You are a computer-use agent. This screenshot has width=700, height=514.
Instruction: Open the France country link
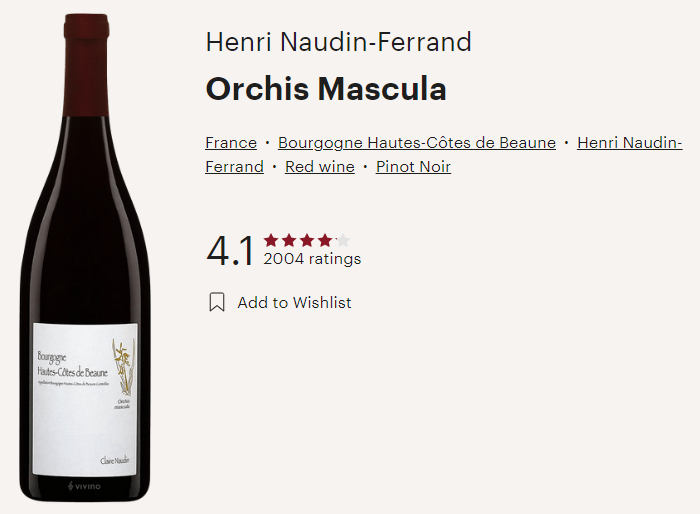(x=231, y=143)
